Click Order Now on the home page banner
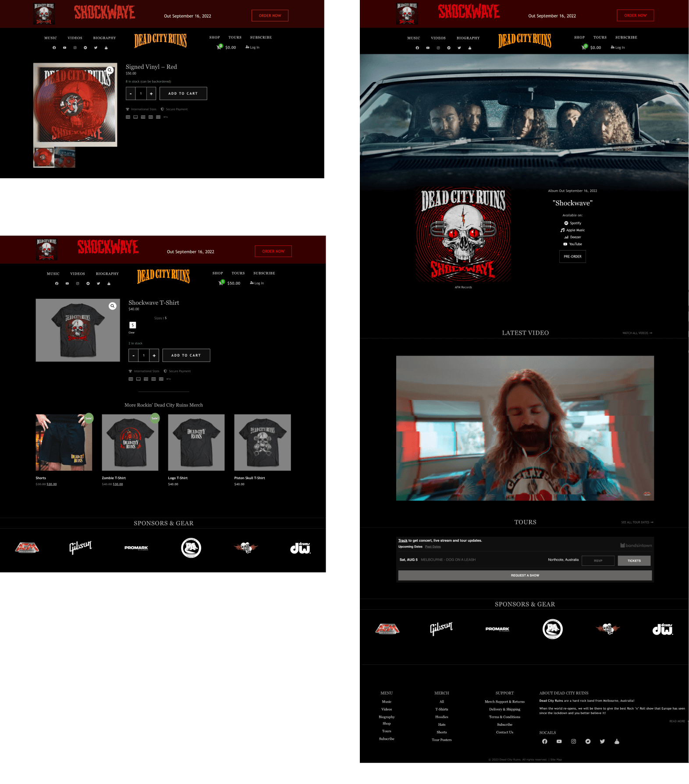 click(636, 15)
